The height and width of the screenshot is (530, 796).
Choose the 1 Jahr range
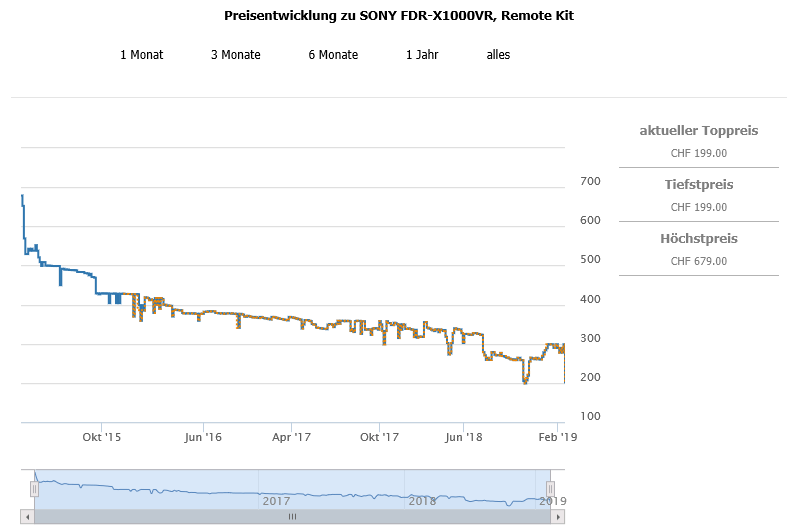point(422,55)
